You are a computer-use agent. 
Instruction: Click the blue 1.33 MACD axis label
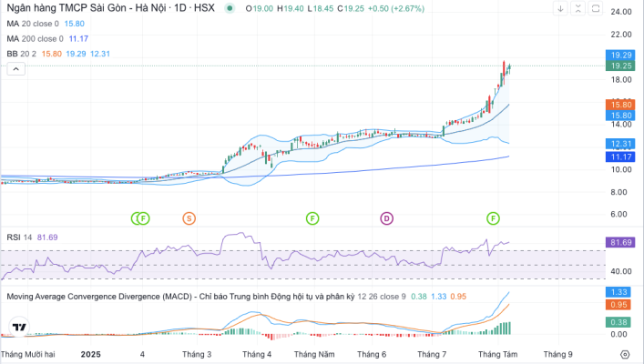[x=618, y=292]
